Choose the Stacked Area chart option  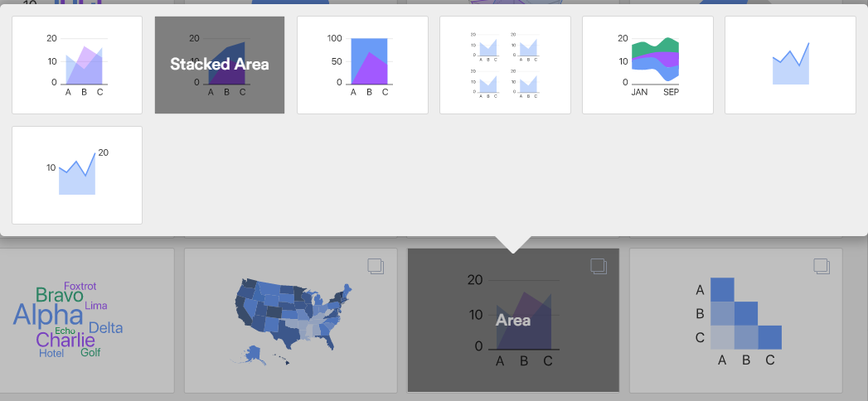click(x=220, y=65)
